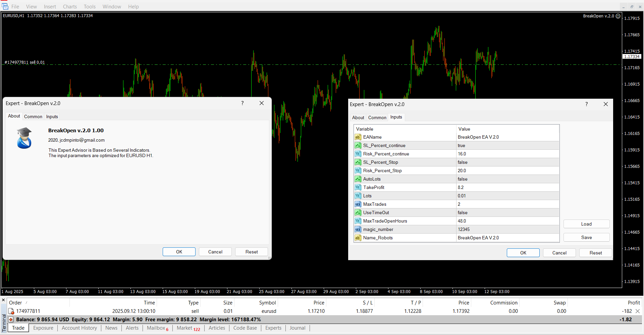Select the SL_Percent_continue value true
The image size is (644, 335).
tap(462, 145)
